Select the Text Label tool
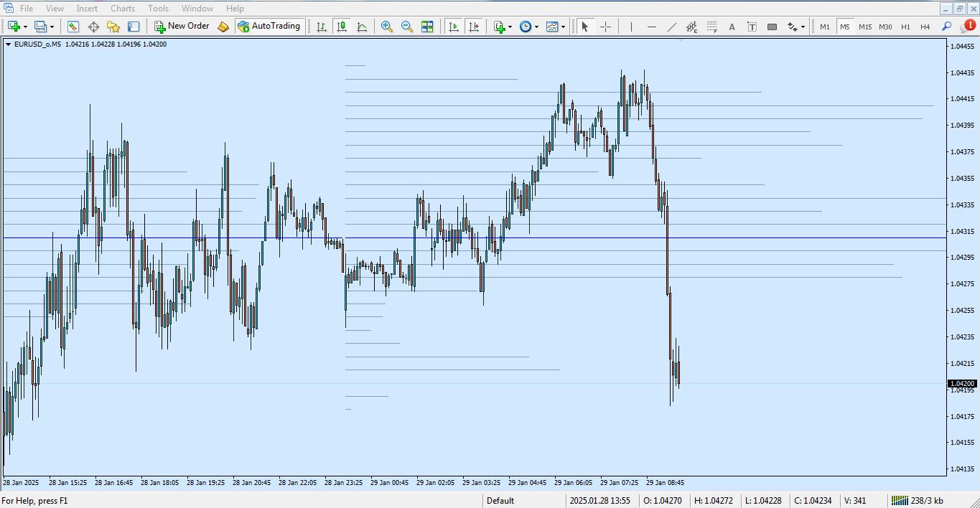980x508 pixels. [752, 27]
